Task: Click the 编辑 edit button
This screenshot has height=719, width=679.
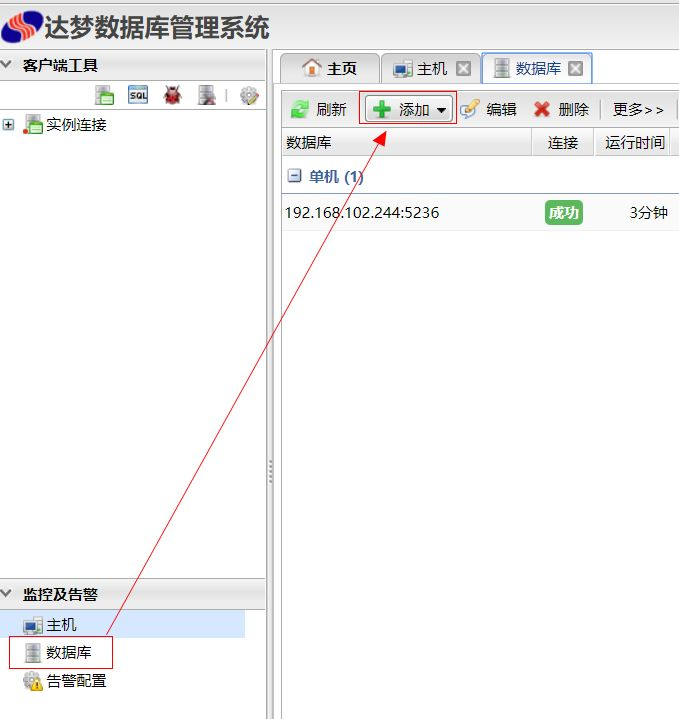Action: [488, 109]
